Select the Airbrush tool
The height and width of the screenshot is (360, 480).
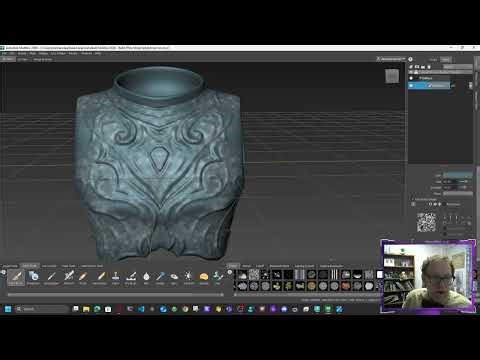click(x=69, y=277)
